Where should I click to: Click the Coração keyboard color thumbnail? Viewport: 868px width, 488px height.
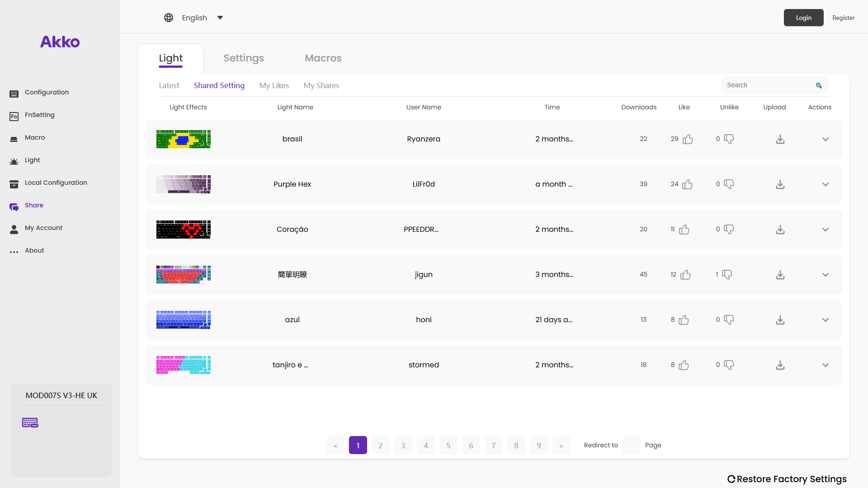[x=183, y=230]
